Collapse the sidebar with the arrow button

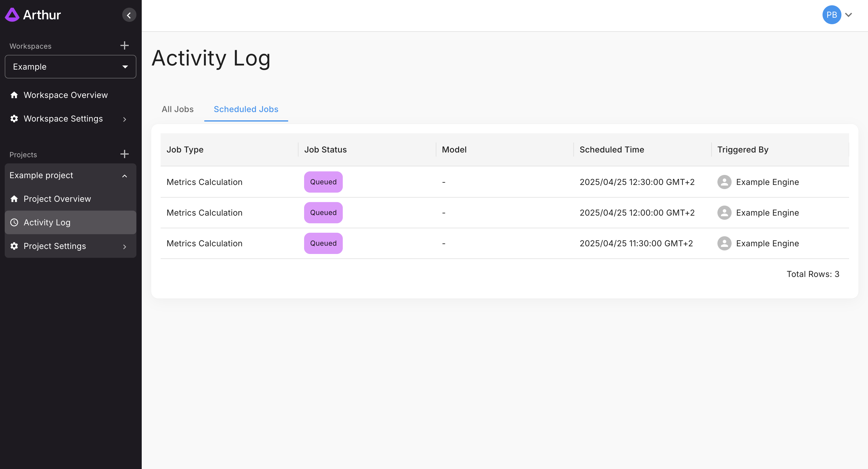tap(129, 15)
